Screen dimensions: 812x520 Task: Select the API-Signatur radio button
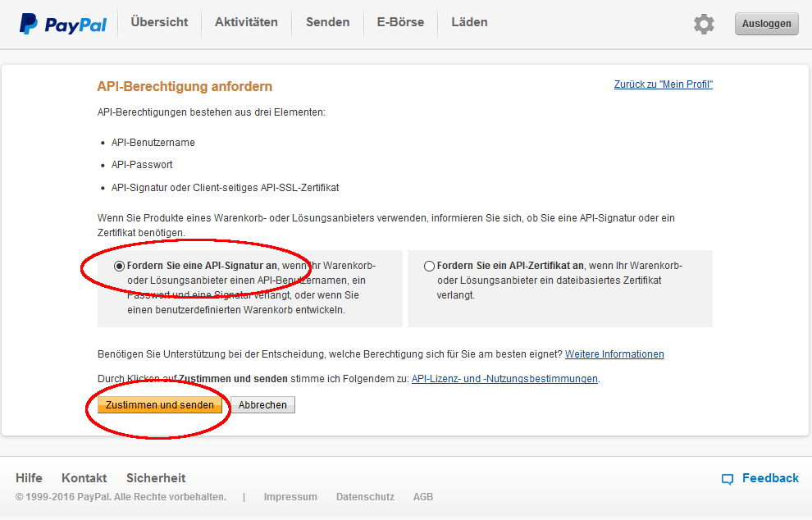point(120,266)
